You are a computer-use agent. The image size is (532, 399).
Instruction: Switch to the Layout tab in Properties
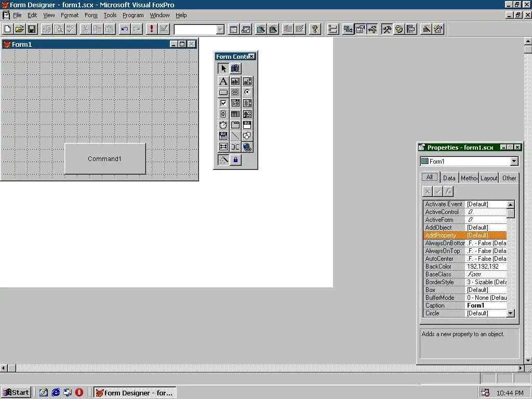[488, 178]
